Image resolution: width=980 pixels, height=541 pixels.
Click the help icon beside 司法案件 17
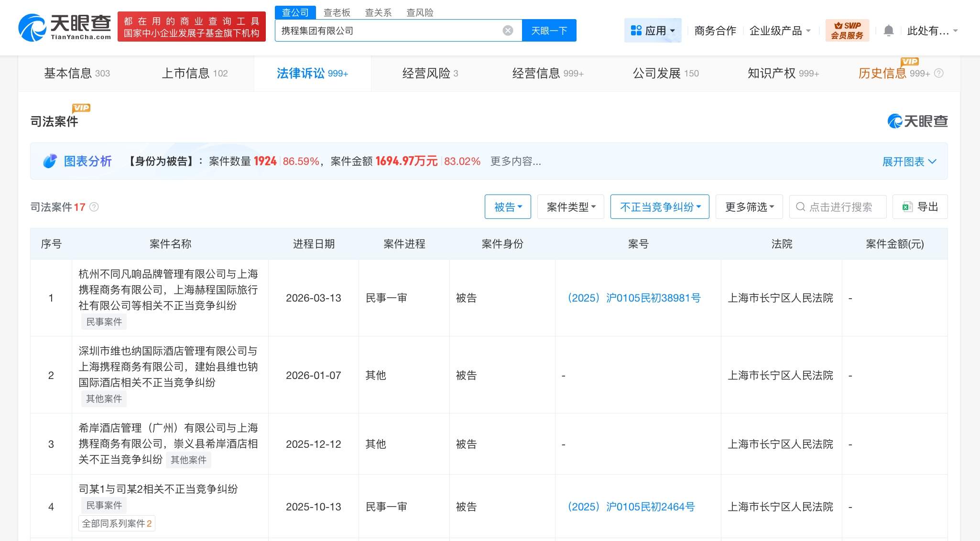click(x=94, y=207)
